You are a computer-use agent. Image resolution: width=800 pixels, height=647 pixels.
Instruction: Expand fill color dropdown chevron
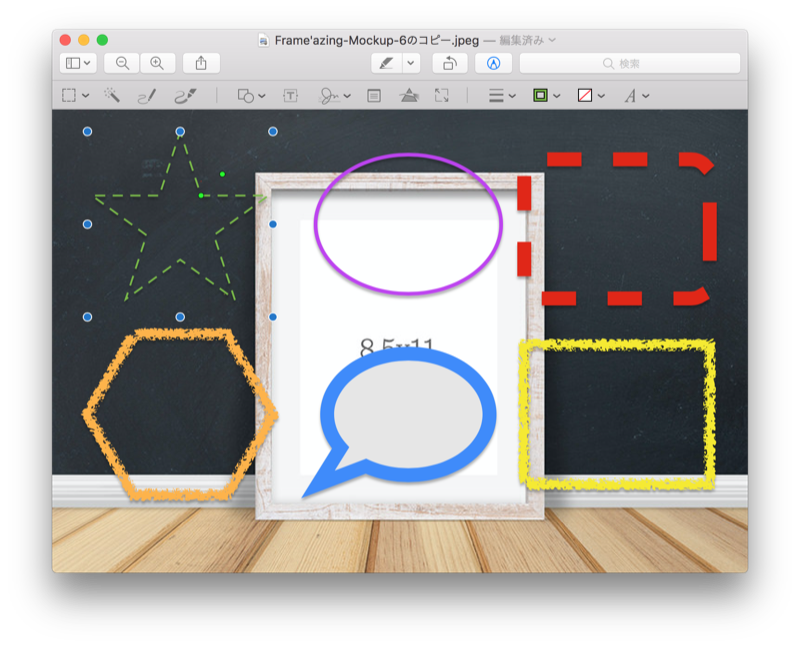(x=602, y=95)
